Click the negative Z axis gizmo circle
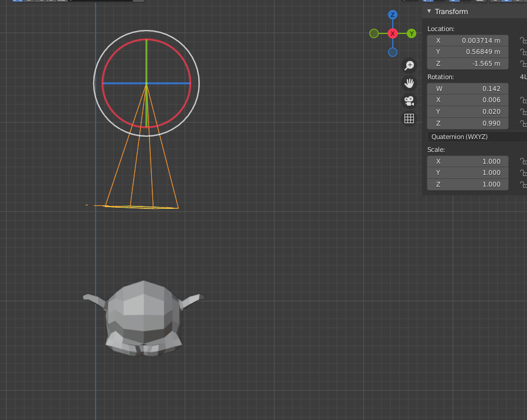 pyautogui.click(x=393, y=52)
